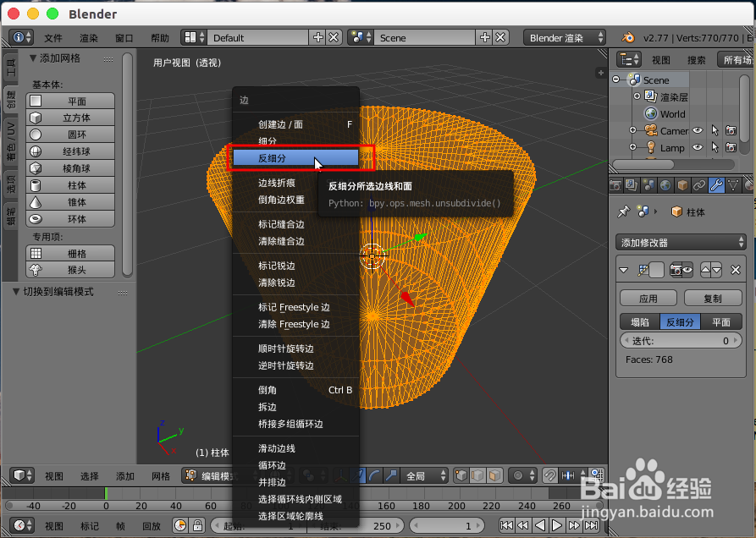
Task: Move the modifier up in stack
Action: point(706,270)
